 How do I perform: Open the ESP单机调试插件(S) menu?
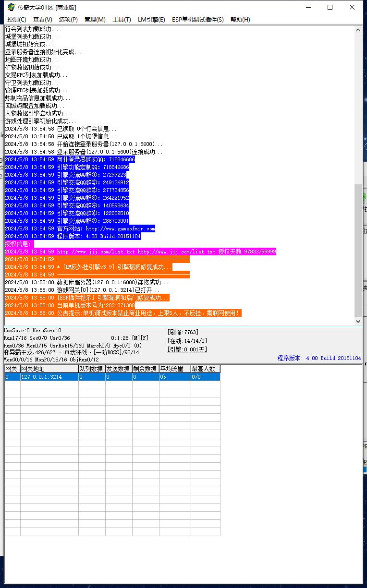coord(198,19)
